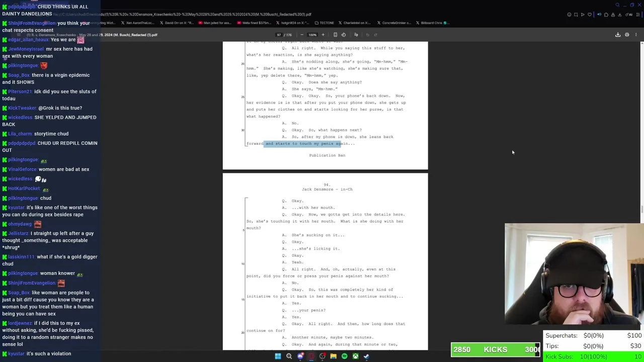Screen dimensions: 644x362
Task: Download the PDF file
Action: tap(618, 35)
